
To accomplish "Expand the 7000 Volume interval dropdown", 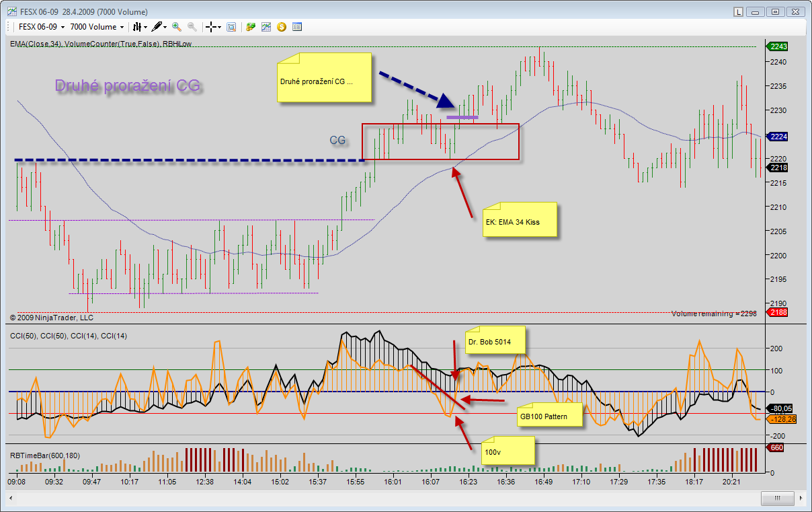I will 97,27.
